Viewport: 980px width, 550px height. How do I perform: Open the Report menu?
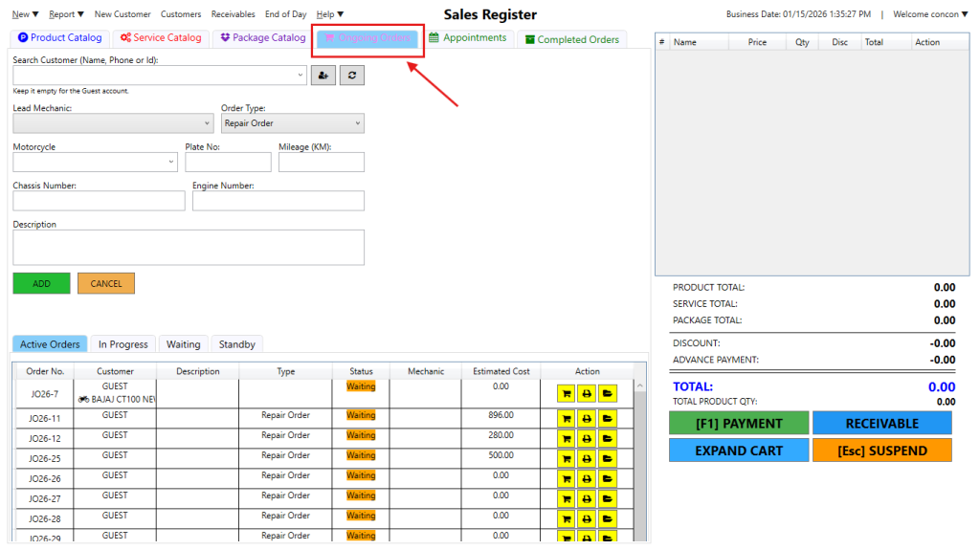pos(66,14)
